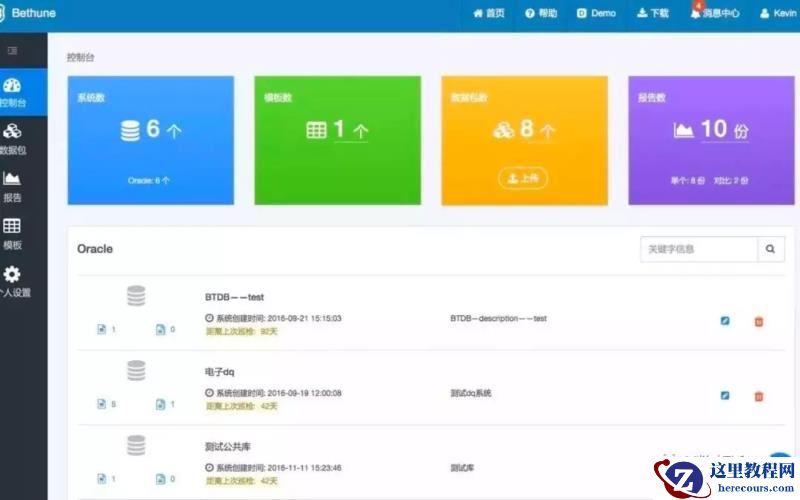Click creation time 2016-09-19 12:00:08
Screen dimensions: 800x500
305,393
